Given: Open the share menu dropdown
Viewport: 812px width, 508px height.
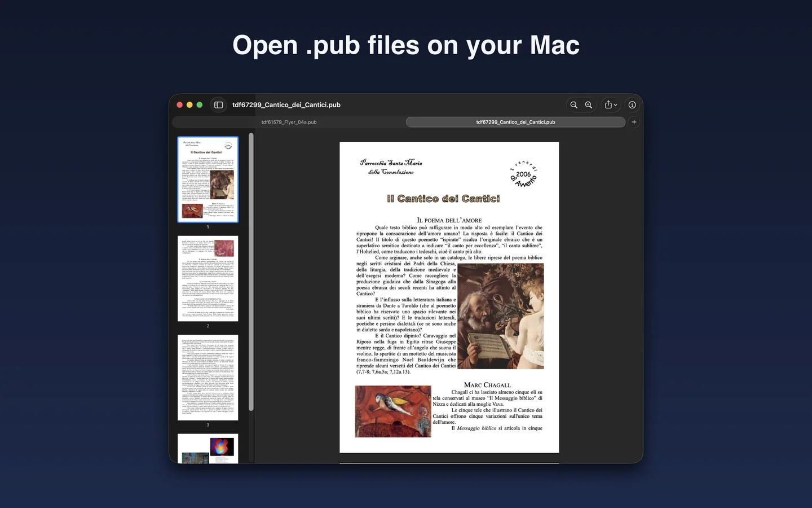Looking at the screenshot, I should coord(611,105).
